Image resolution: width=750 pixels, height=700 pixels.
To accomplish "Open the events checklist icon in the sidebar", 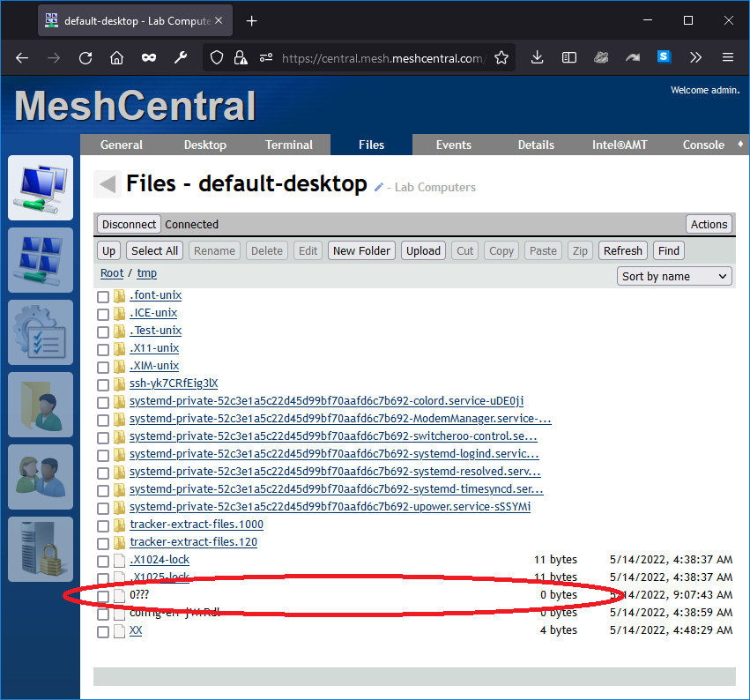I will click(41, 332).
